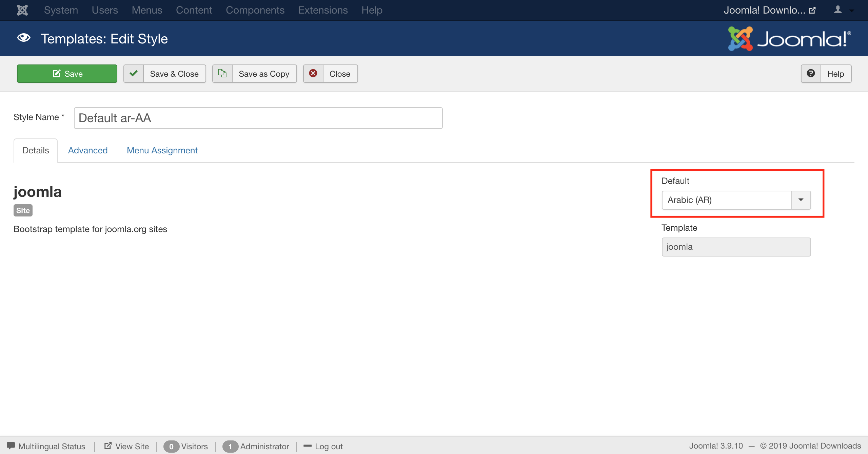This screenshot has width=868, height=454.
Task: Click the grey Site badge
Action: 23,210
